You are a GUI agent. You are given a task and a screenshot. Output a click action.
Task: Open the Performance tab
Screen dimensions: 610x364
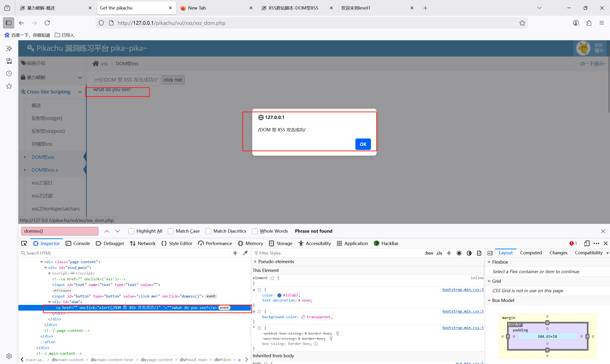pos(215,243)
